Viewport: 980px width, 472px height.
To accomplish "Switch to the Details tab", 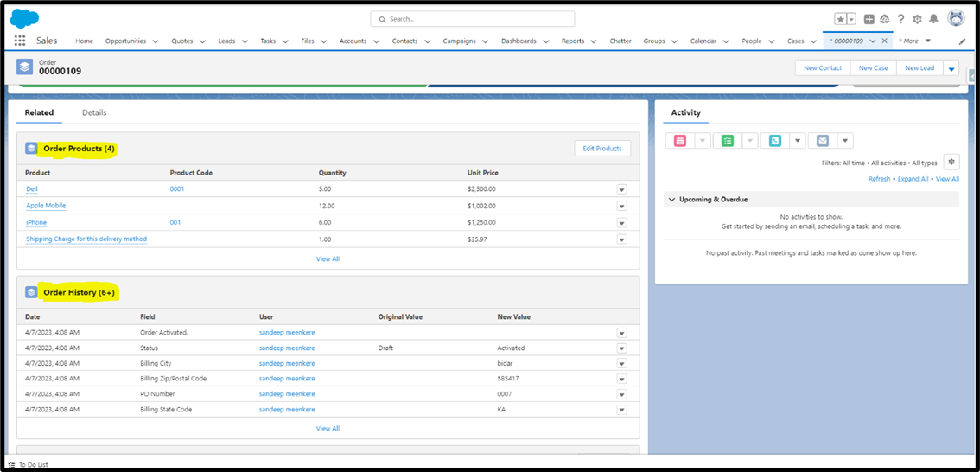I will click(x=94, y=112).
